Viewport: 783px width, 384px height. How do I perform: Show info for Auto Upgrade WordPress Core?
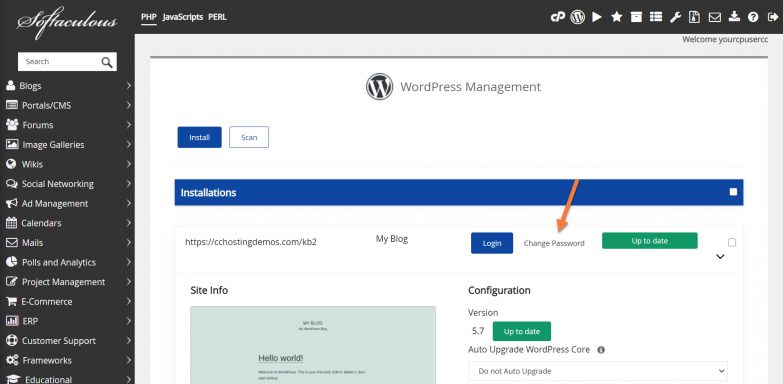(x=601, y=350)
